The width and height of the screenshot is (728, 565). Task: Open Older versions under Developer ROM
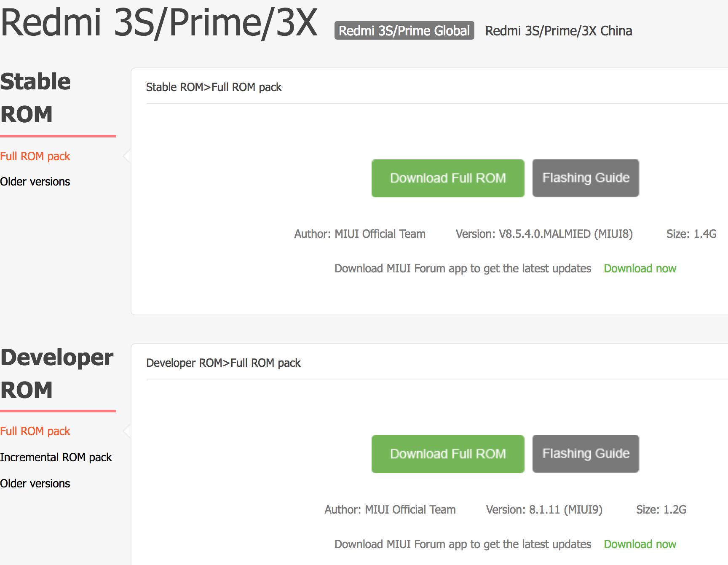tap(35, 484)
